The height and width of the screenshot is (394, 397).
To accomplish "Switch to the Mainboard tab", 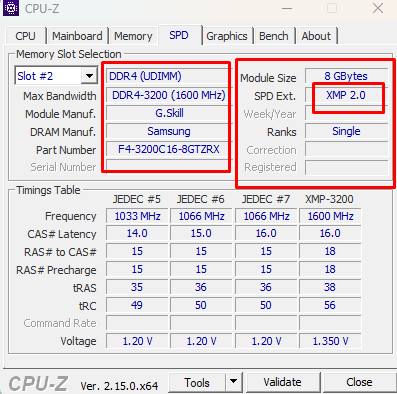I will pyautogui.click(x=77, y=36).
